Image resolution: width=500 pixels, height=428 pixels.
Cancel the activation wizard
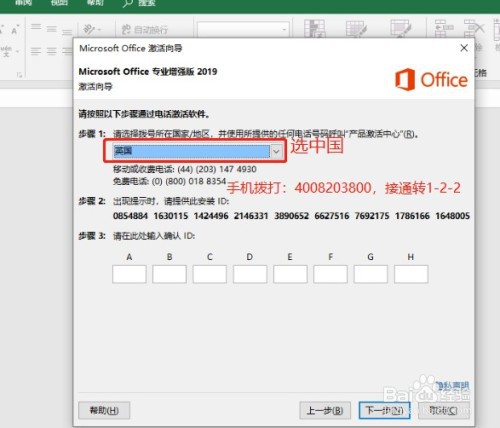tap(444, 410)
